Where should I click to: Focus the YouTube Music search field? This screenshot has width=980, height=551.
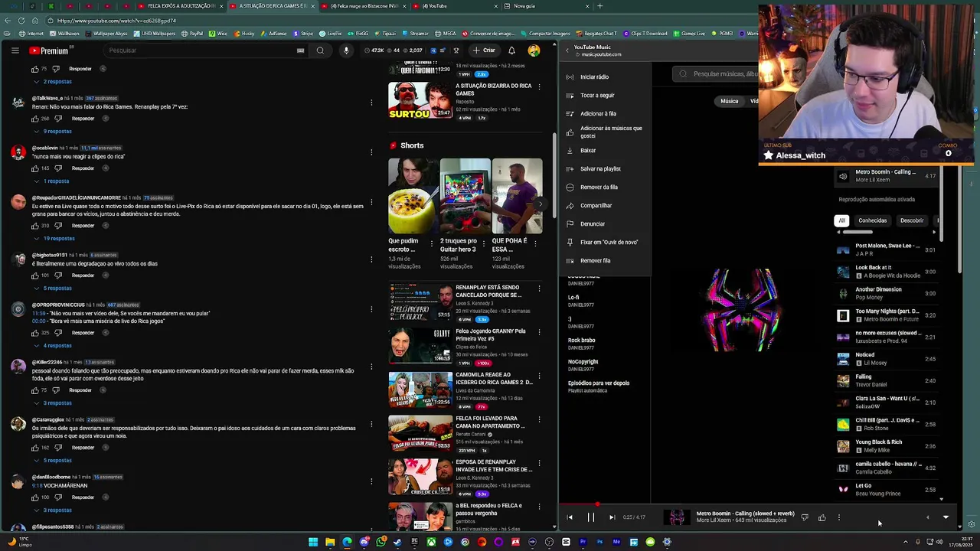(720, 73)
